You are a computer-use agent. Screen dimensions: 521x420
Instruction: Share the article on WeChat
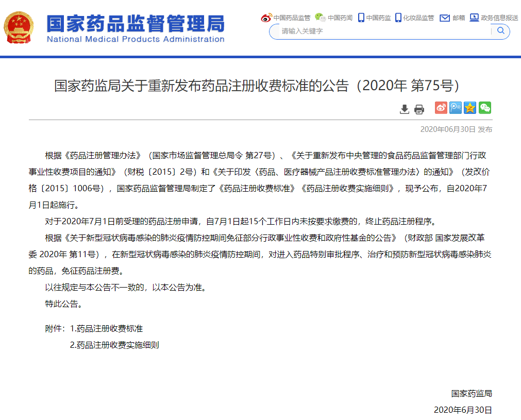coord(484,108)
